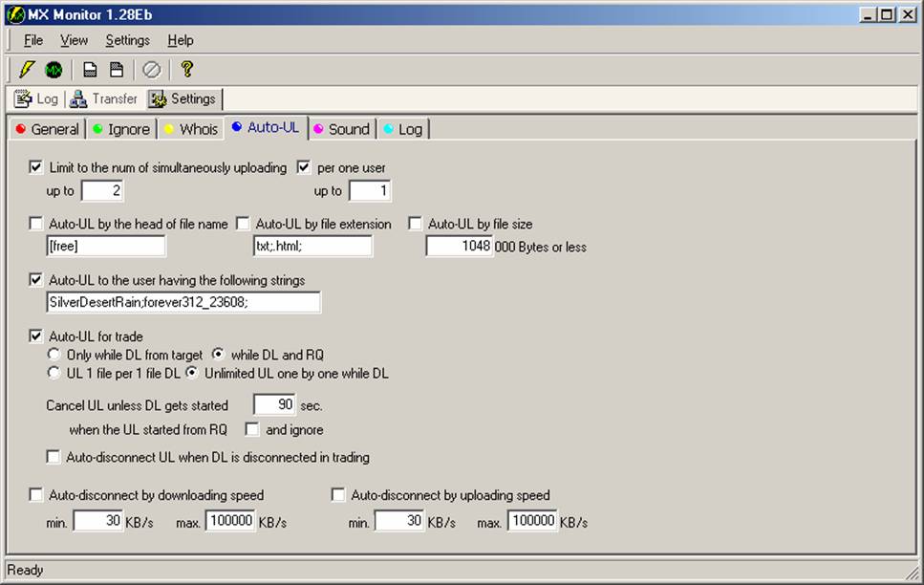The width and height of the screenshot is (924, 585).
Task: Choose 'UL 1 file per 1 file DL'
Action: click(x=54, y=373)
